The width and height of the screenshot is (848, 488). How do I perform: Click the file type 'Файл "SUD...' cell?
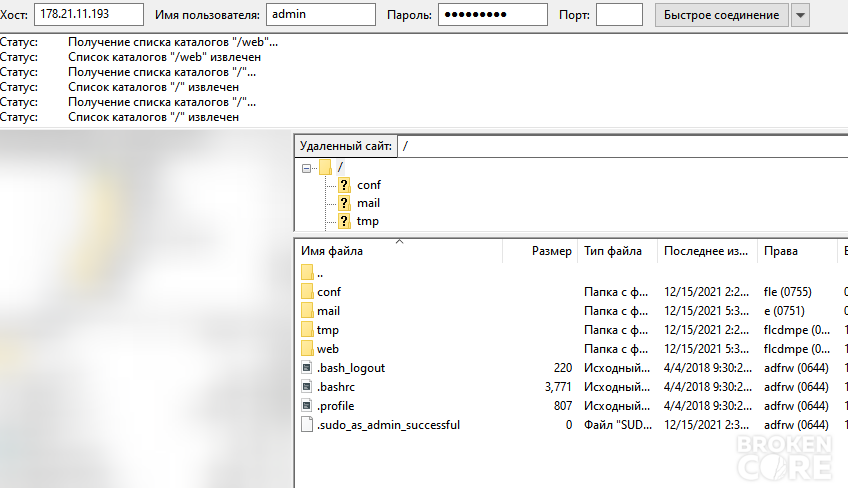pyautogui.click(x=618, y=425)
